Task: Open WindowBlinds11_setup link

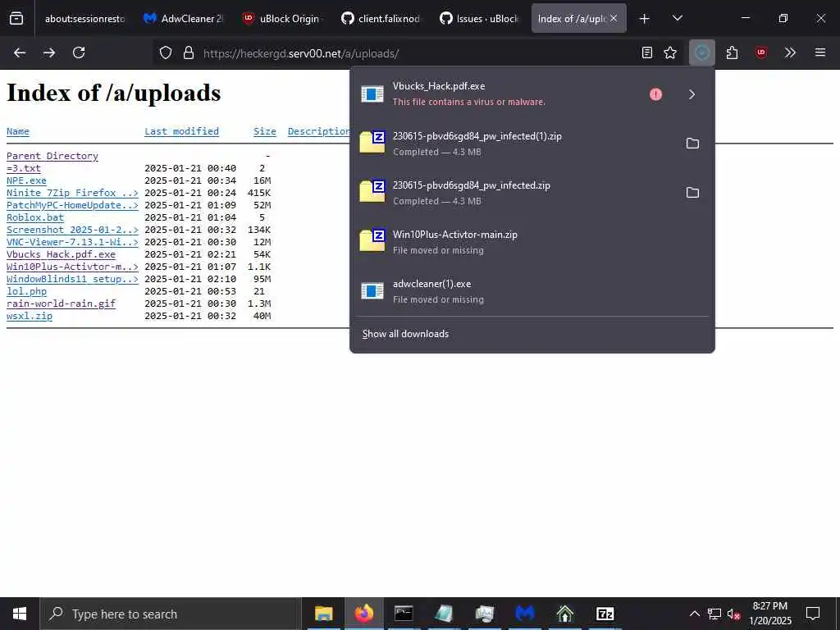Action: click(72, 279)
